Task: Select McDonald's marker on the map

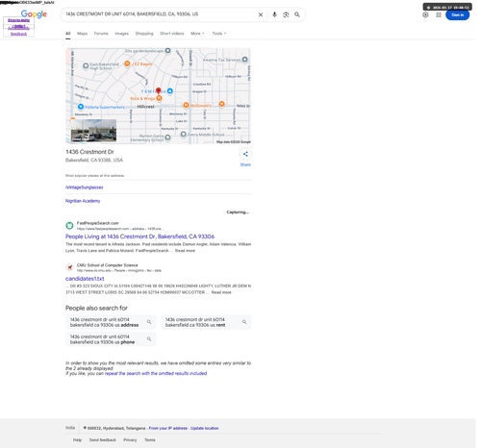Action: pos(186,105)
